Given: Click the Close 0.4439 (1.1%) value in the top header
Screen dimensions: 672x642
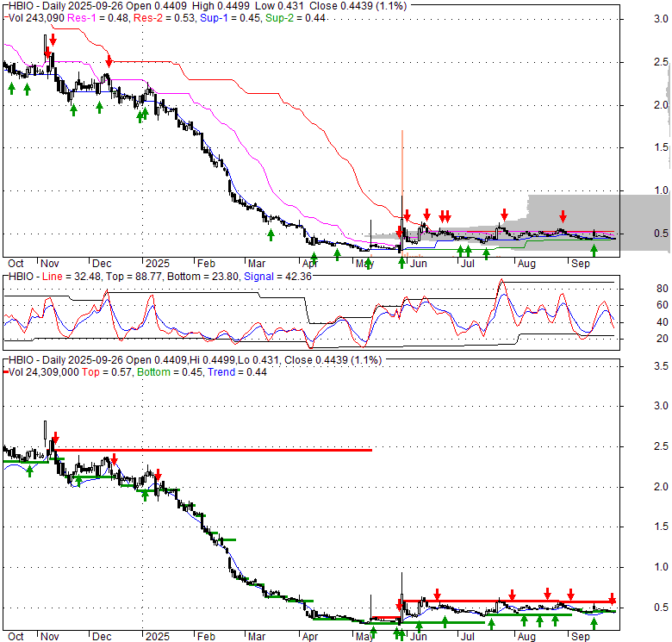Looking at the screenshot, I should [358, 6].
